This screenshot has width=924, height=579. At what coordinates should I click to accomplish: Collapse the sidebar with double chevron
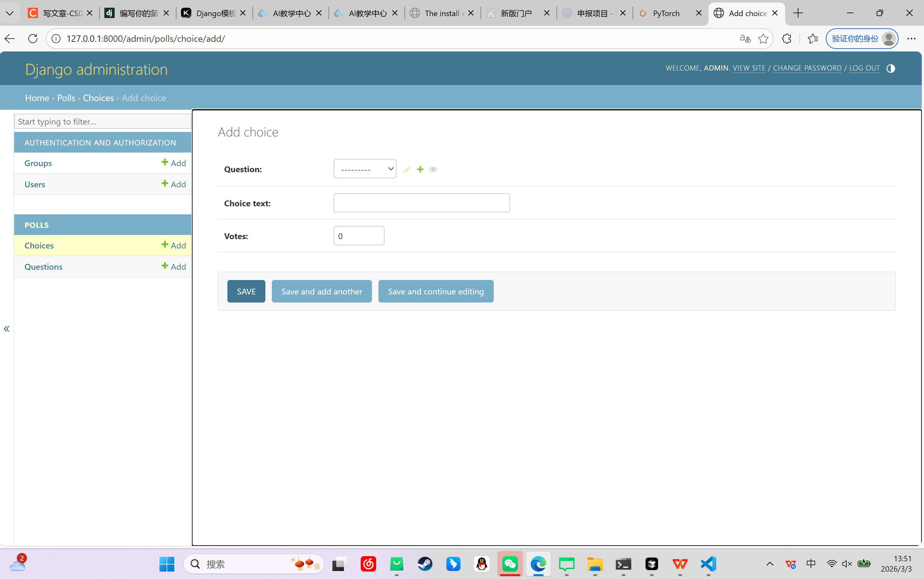click(x=6, y=329)
